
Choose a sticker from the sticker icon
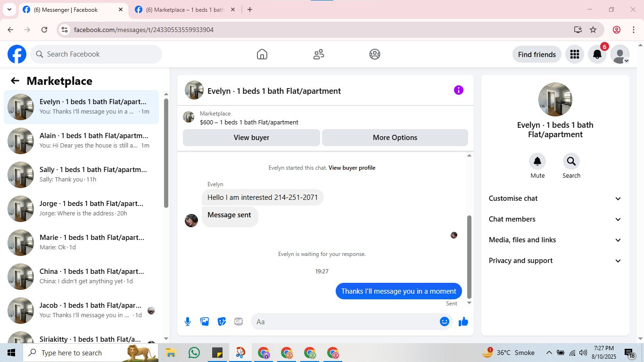pyautogui.click(x=222, y=321)
